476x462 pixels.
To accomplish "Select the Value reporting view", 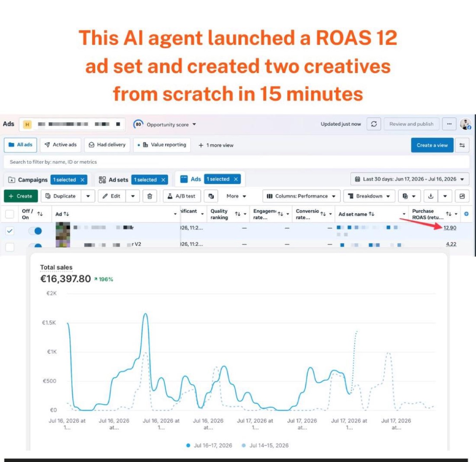I will tap(162, 145).
